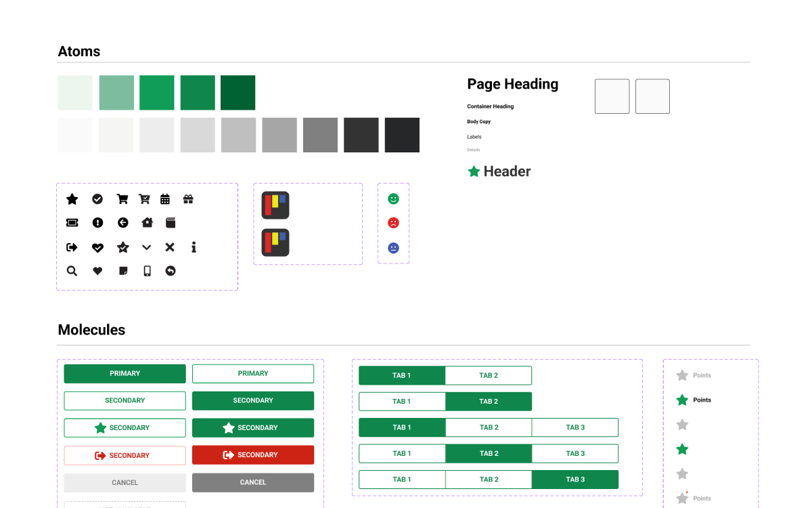Click the gift icon in the icon set
This screenshot has height=508, width=812.
pos(188,198)
